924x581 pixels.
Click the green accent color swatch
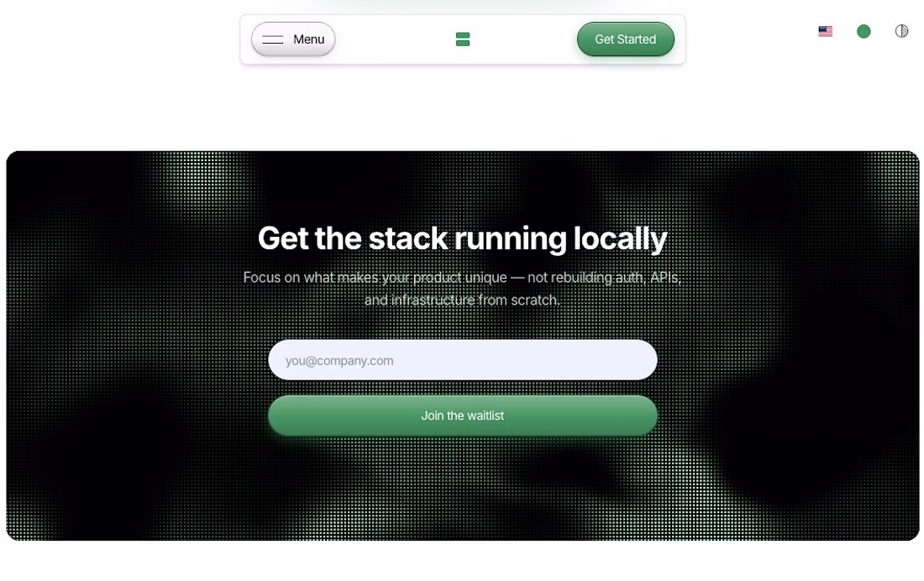coord(864,31)
